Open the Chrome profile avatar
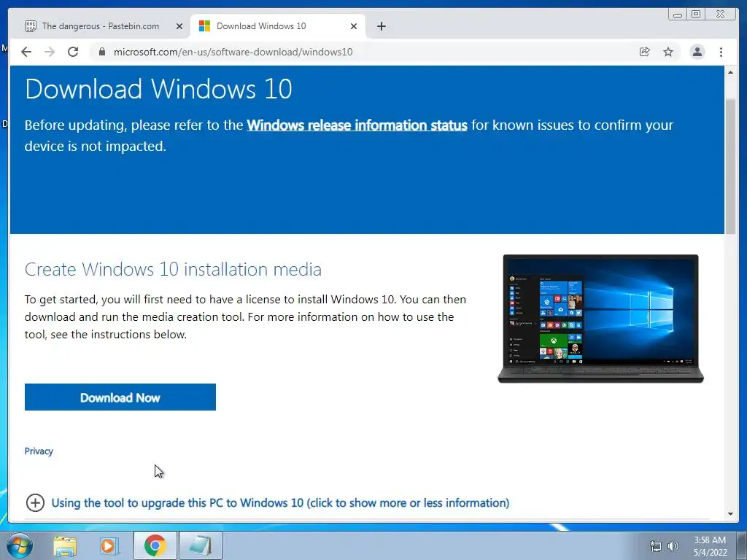The height and width of the screenshot is (560, 747). [697, 52]
